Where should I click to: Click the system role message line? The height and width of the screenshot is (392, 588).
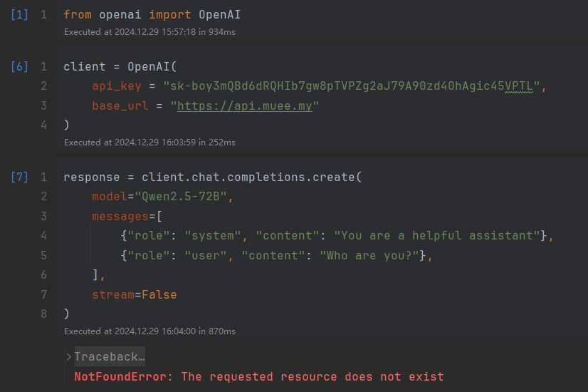point(337,235)
